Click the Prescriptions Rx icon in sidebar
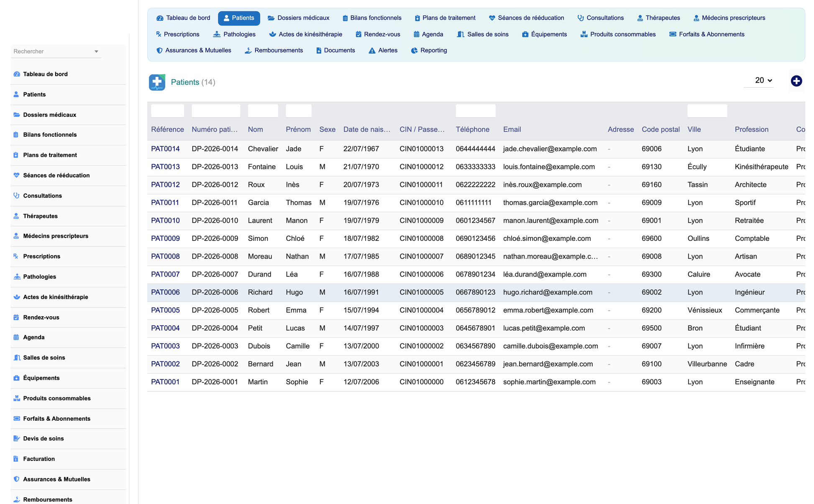The image size is (814, 504). pos(16,256)
